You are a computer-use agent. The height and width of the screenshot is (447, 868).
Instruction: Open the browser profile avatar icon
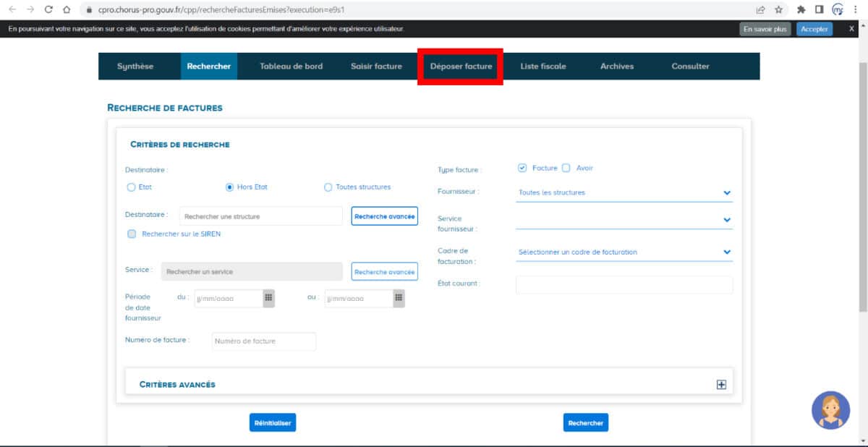839,10
